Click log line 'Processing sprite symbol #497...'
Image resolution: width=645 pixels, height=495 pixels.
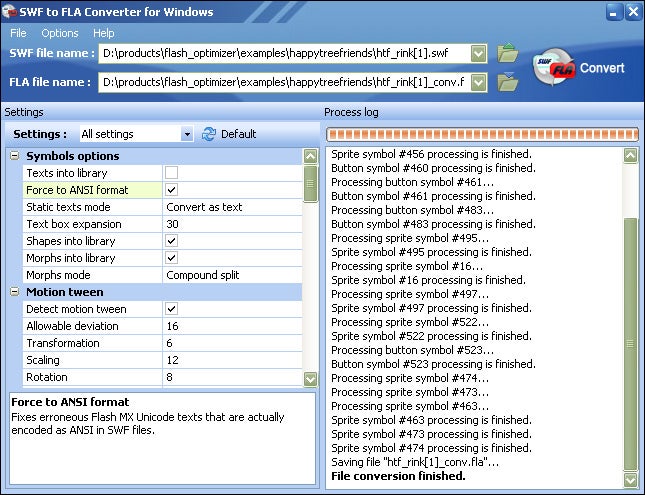[410, 294]
